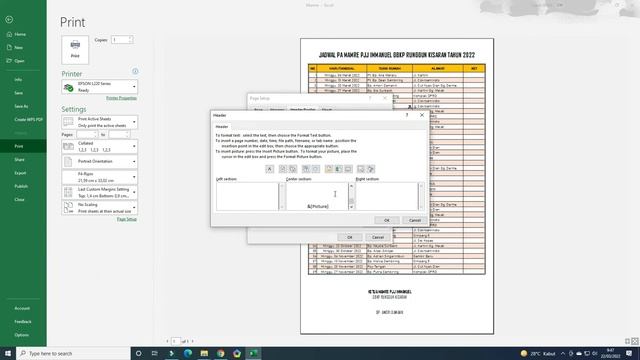Viewport: 640px width, 360px height.
Task: Select Create WPS PDF in sidebar
Action: point(28,120)
